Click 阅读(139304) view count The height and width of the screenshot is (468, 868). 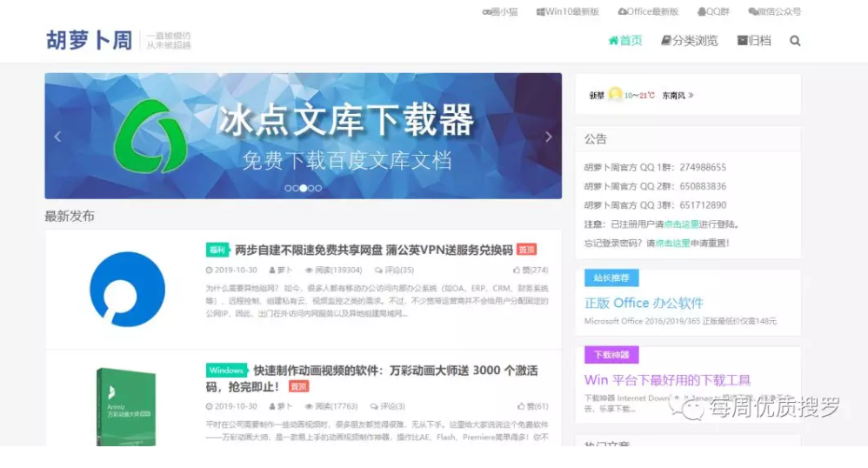pyautogui.click(x=334, y=271)
